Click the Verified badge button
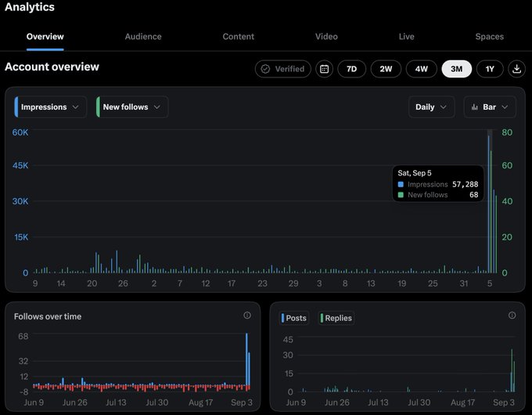The width and height of the screenshot is (532, 415). point(283,69)
